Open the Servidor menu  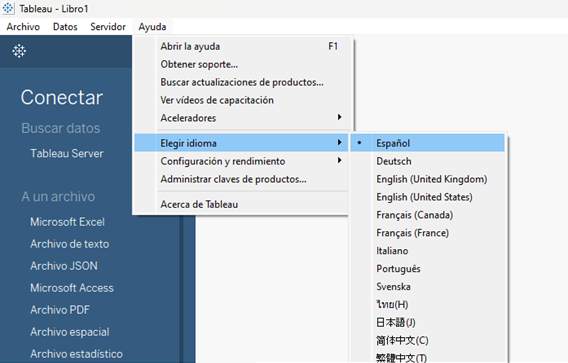tap(108, 27)
